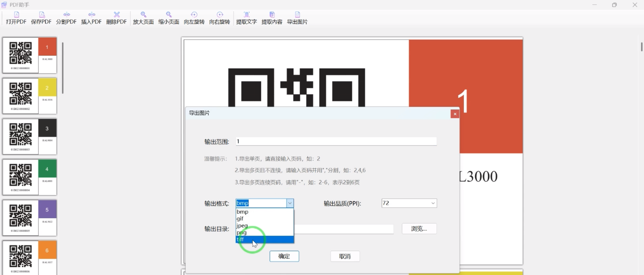
Task: Click the Extract Content (提取内容) icon
Action: (x=272, y=18)
